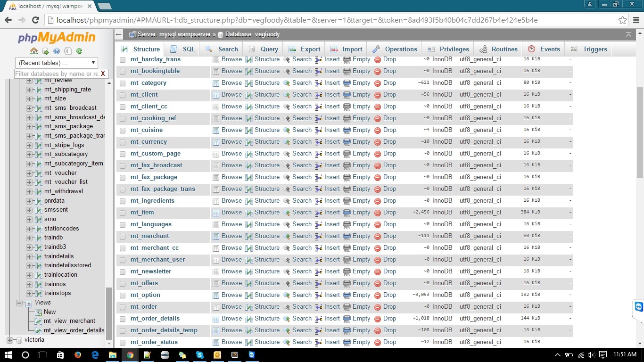The width and height of the screenshot is (644, 362).
Task: Open Skype from the taskbar
Action: click(x=200, y=355)
